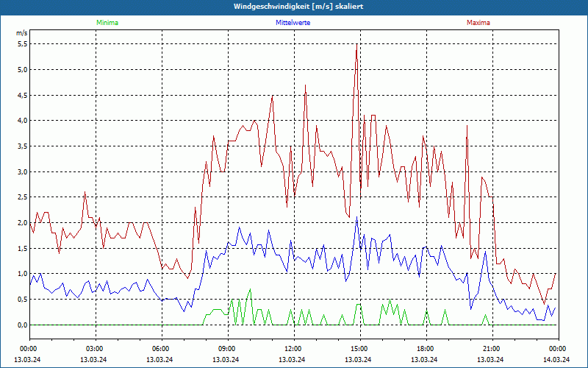Screen dimensions: 588x368
Task: Click the 09:00 time axis label
Action: click(228, 349)
